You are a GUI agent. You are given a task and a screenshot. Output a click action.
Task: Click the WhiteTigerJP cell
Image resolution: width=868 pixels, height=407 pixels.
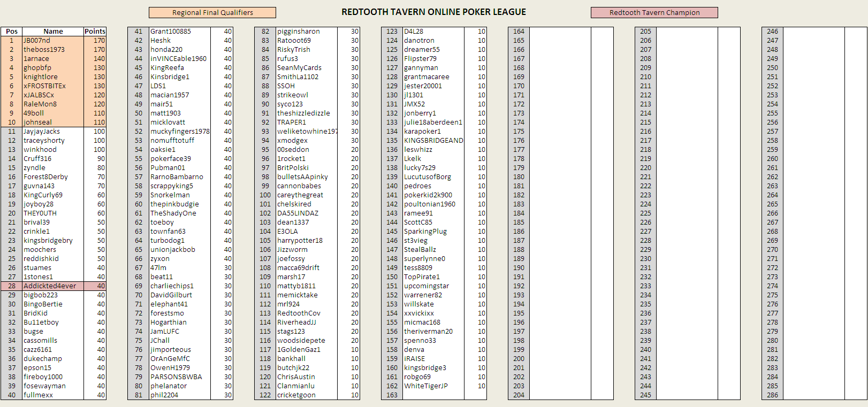[x=433, y=386]
